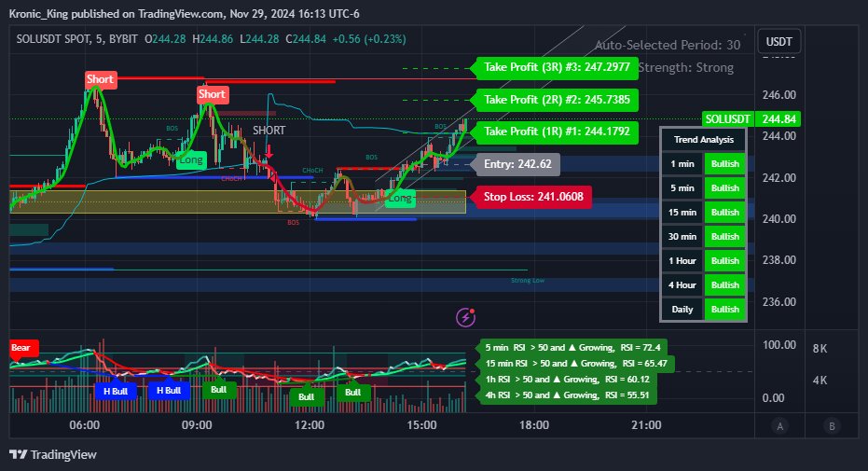Click the red down arrow under SHORT
Viewport: 868px width, 471px height.
[x=269, y=151]
